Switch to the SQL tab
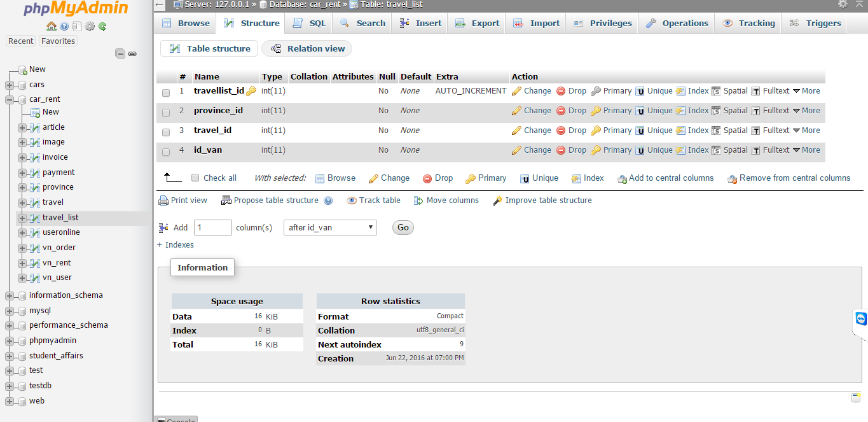This screenshot has height=422, width=868. click(309, 24)
